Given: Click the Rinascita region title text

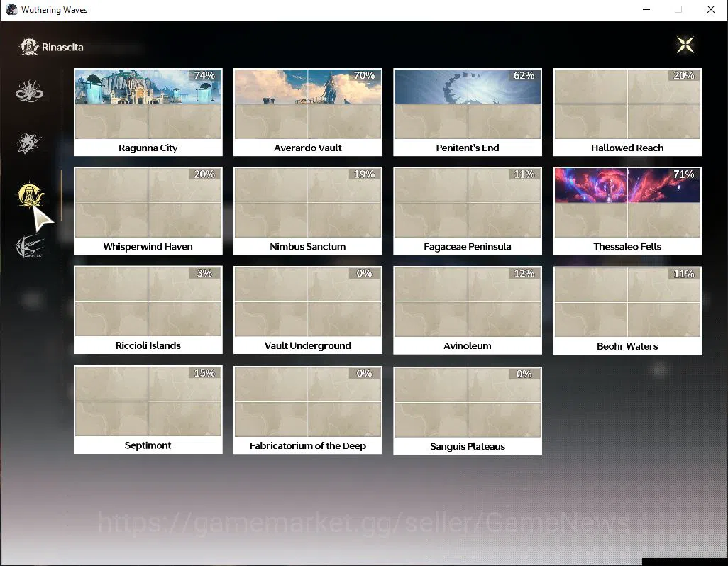Looking at the screenshot, I should (62, 47).
